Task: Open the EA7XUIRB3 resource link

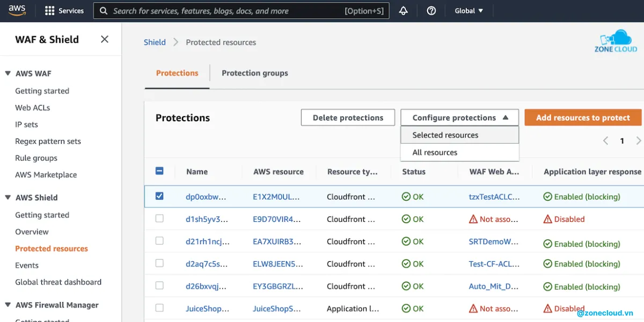Action: [277, 241]
